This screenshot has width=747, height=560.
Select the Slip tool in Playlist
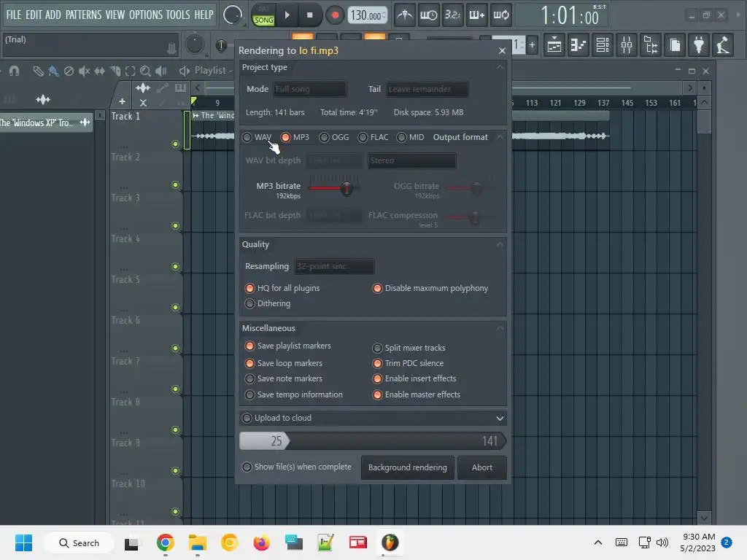[99, 71]
